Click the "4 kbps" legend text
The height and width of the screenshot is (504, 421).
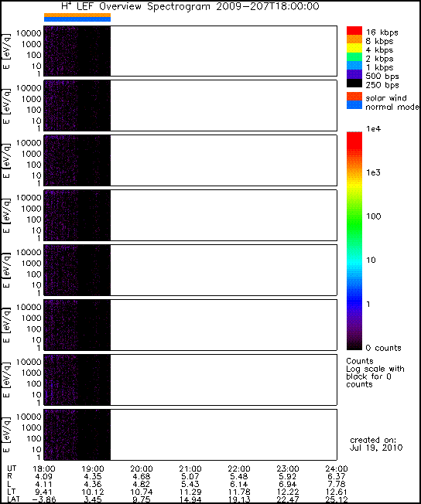click(x=380, y=50)
